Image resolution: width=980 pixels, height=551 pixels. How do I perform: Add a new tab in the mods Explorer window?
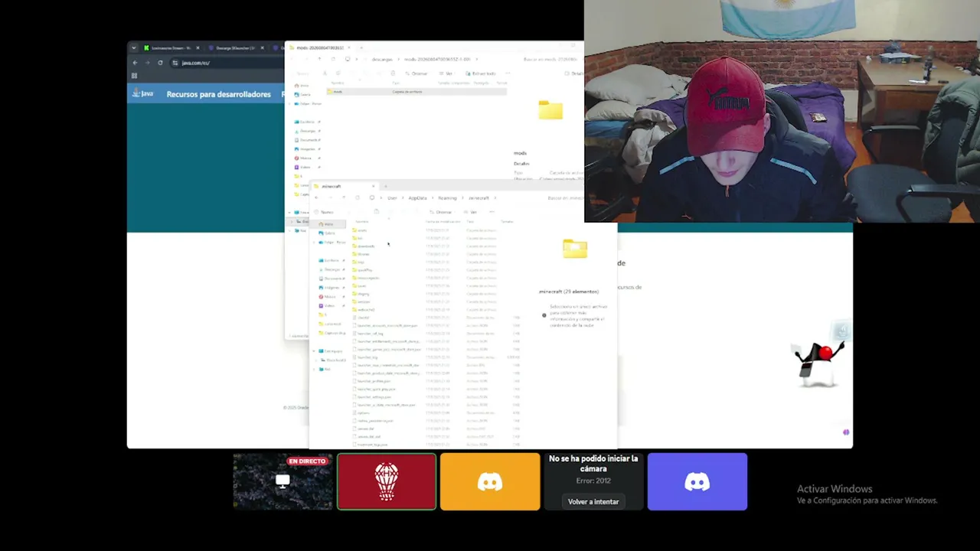(361, 48)
